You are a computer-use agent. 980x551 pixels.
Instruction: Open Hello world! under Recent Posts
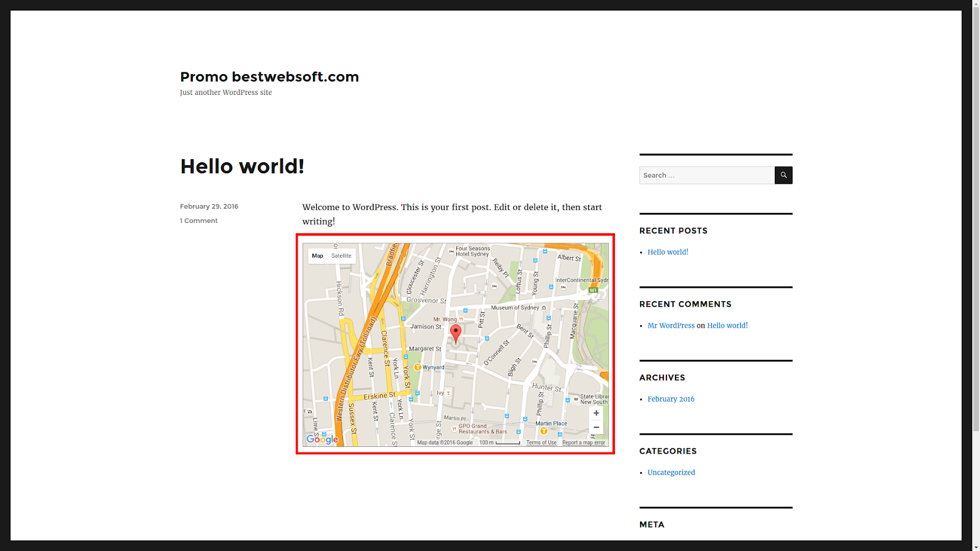coord(668,252)
